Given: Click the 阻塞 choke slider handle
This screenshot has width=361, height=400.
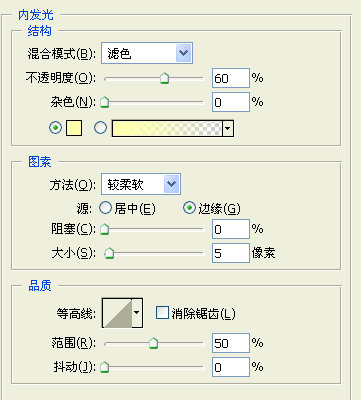Looking at the screenshot, I should click(x=105, y=229).
